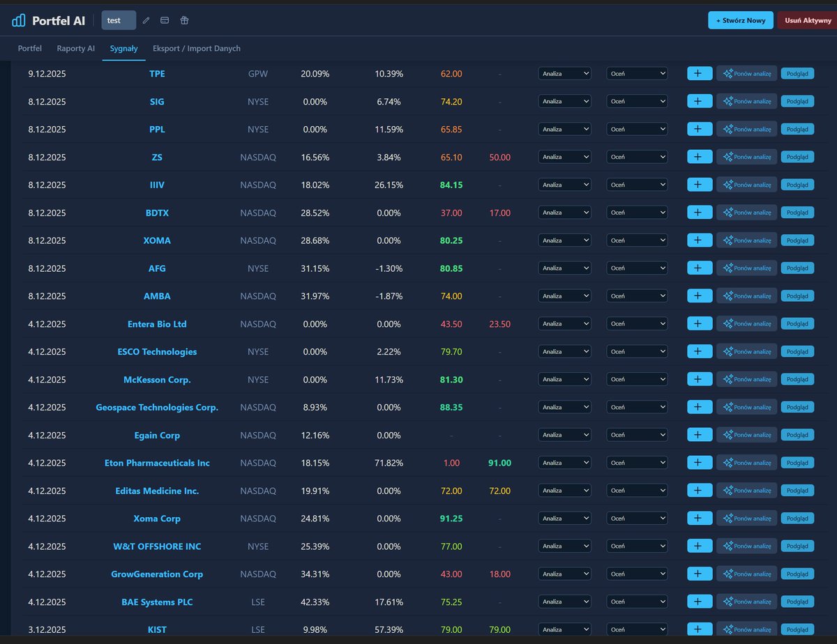Click Ponów analizę for Xoma Corp

coord(746,519)
